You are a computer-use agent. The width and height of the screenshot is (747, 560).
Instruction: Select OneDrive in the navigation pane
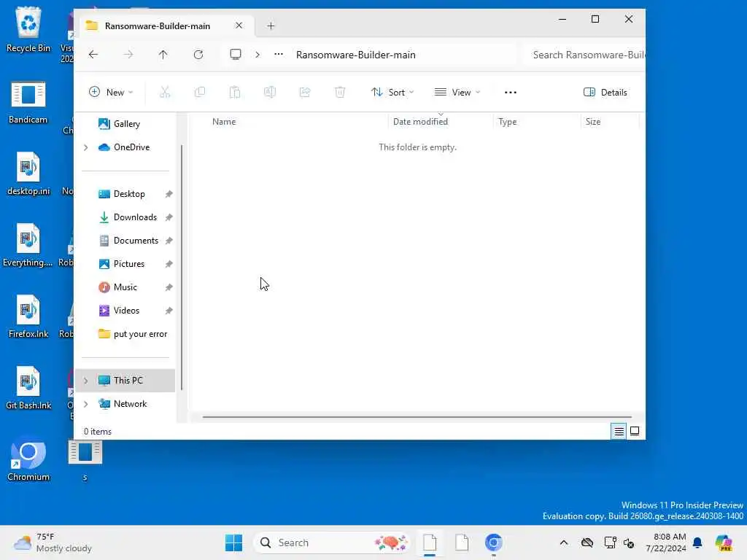(x=131, y=147)
